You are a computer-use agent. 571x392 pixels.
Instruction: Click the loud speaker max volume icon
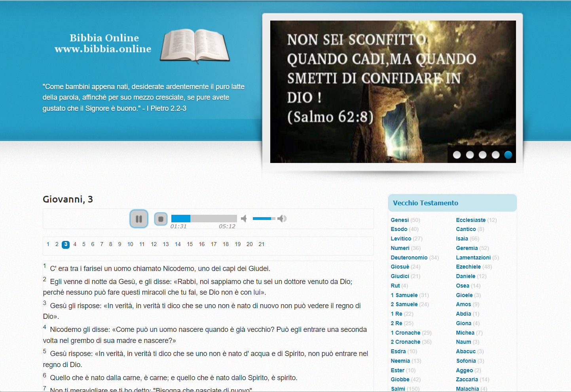(282, 219)
